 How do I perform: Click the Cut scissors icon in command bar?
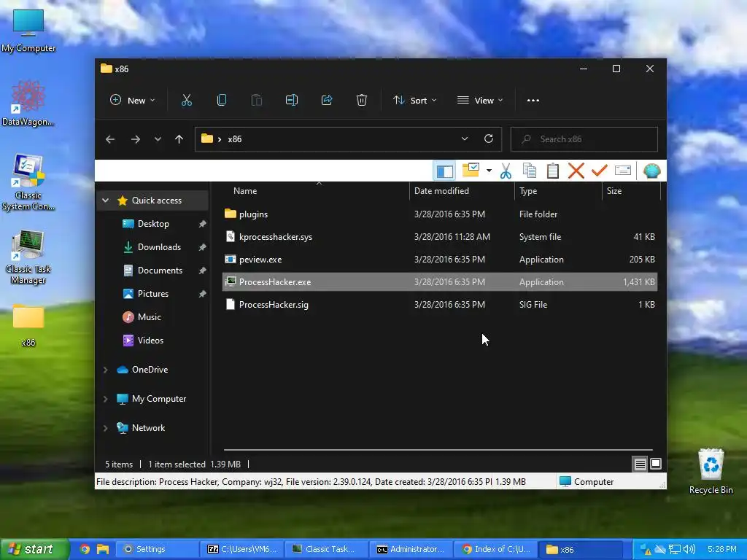(186, 101)
